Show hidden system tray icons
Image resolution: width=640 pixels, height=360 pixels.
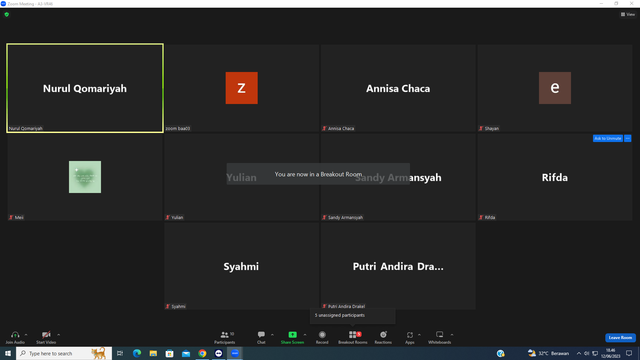click(578, 353)
